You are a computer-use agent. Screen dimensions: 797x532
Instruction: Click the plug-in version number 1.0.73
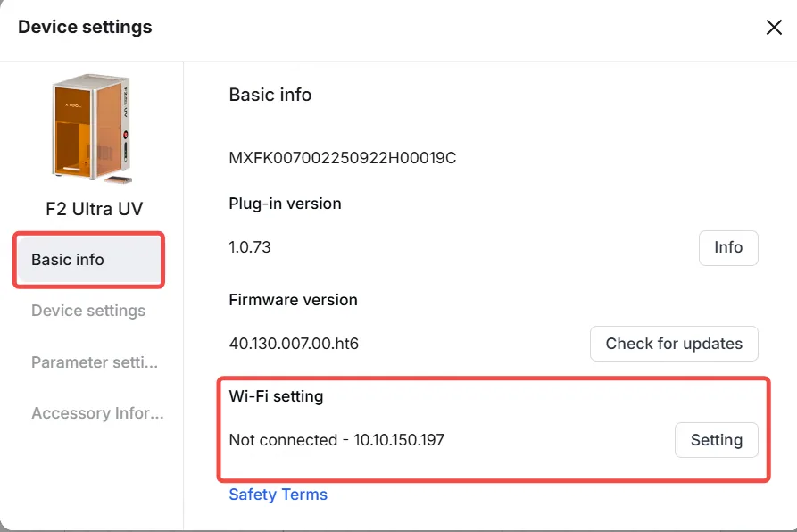tap(250, 247)
